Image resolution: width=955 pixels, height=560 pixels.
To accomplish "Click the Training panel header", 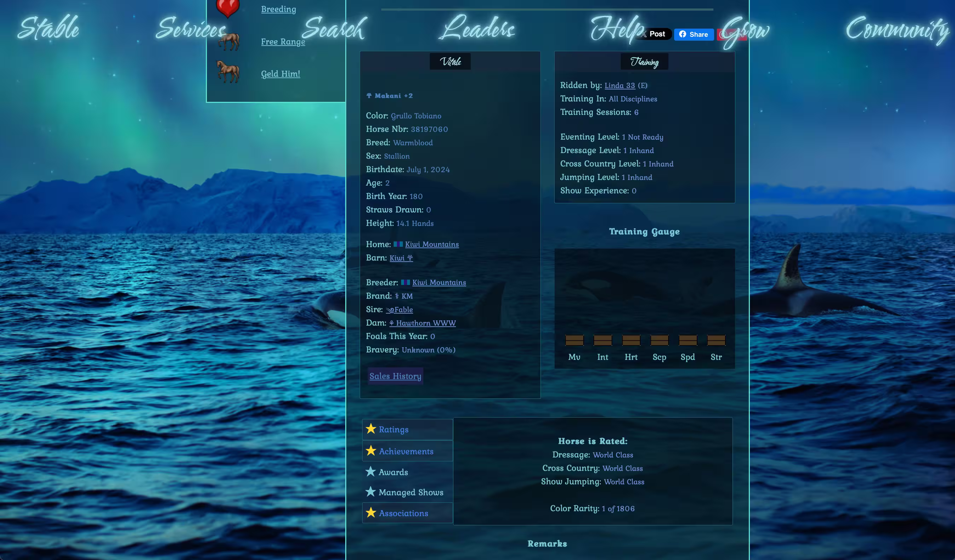I will pyautogui.click(x=644, y=62).
